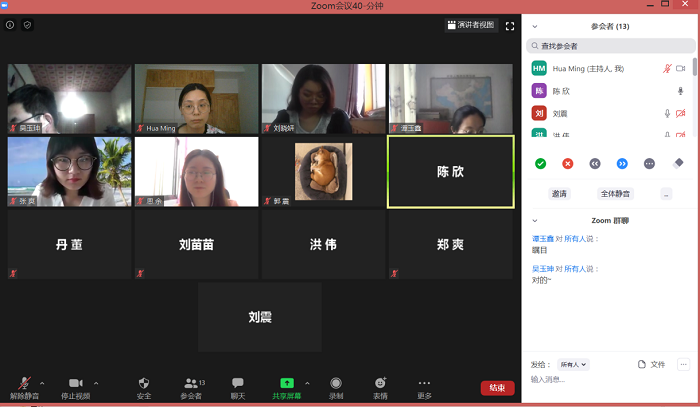Start recording with the 录制 icon
This screenshot has width=700, height=407.
tap(336, 383)
